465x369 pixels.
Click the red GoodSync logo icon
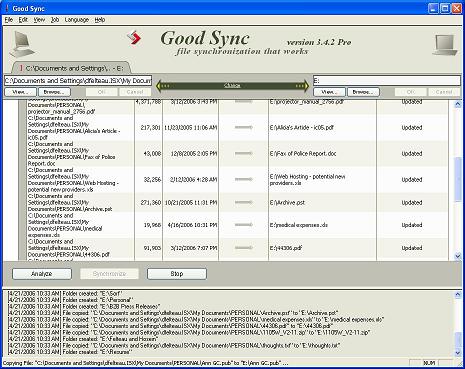pos(134,37)
